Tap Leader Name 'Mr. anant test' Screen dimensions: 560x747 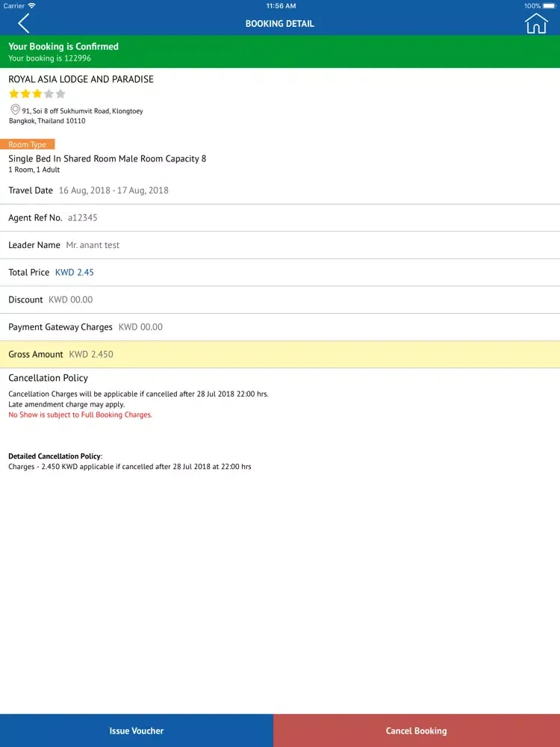pyautogui.click(x=93, y=245)
